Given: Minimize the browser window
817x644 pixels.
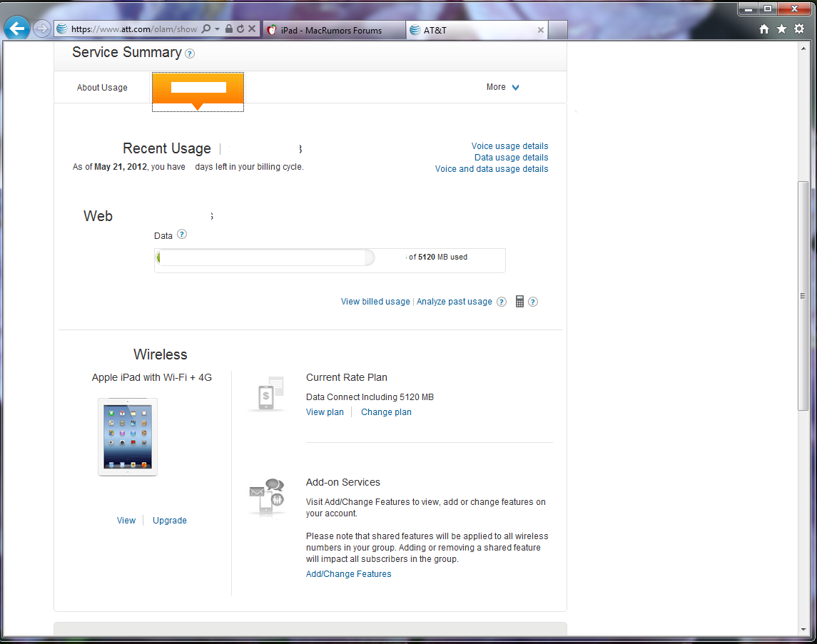Looking at the screenshot, I should click(x=748, y=9).
